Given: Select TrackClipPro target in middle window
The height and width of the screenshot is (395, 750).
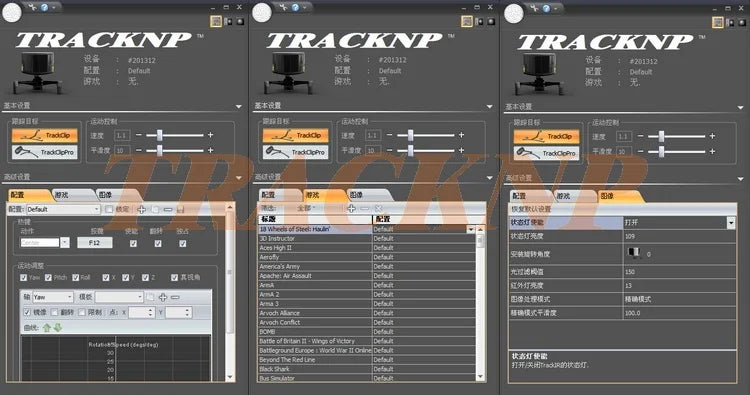Looking at the screenshot, I should tap(295, 152).
